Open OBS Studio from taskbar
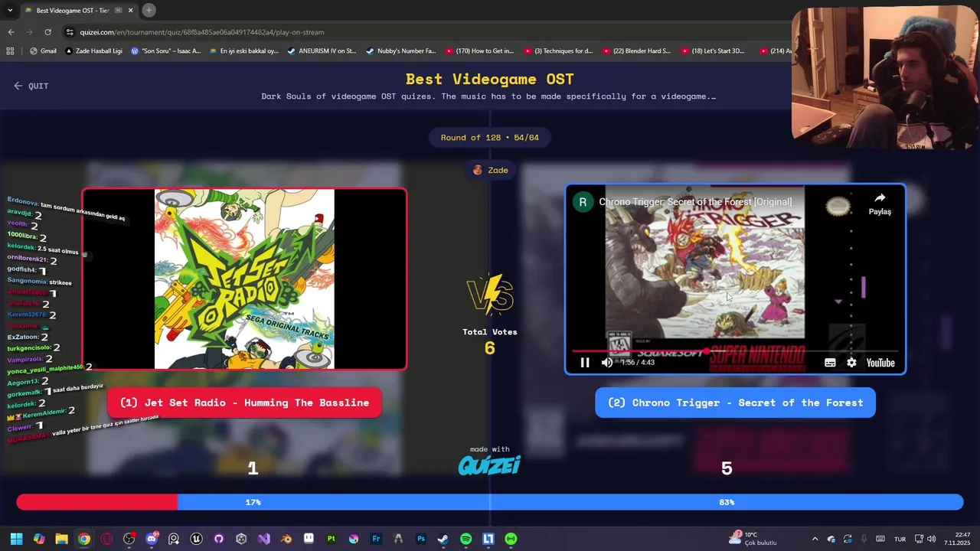 (x=129, y=539)
